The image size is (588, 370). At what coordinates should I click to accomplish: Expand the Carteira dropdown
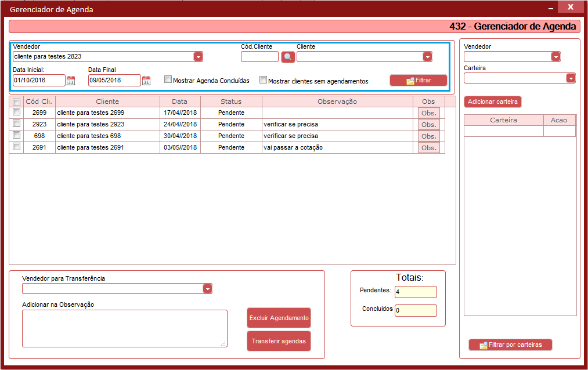tap(571, 78)
